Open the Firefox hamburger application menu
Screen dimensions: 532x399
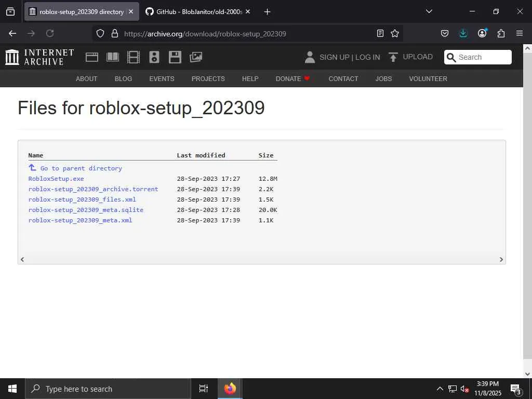[520, 33]
